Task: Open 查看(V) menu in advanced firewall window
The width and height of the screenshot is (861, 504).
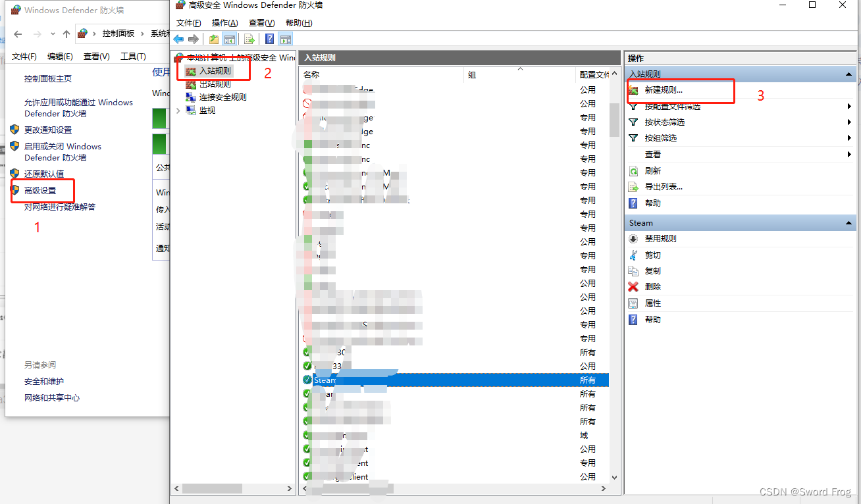Action: (261, 22)
